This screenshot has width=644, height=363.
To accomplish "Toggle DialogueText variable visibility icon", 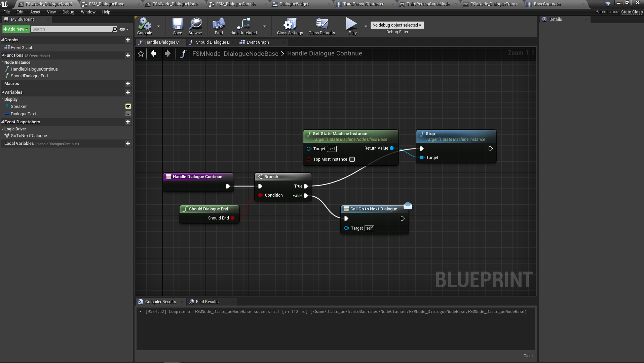I will (128, 114).
